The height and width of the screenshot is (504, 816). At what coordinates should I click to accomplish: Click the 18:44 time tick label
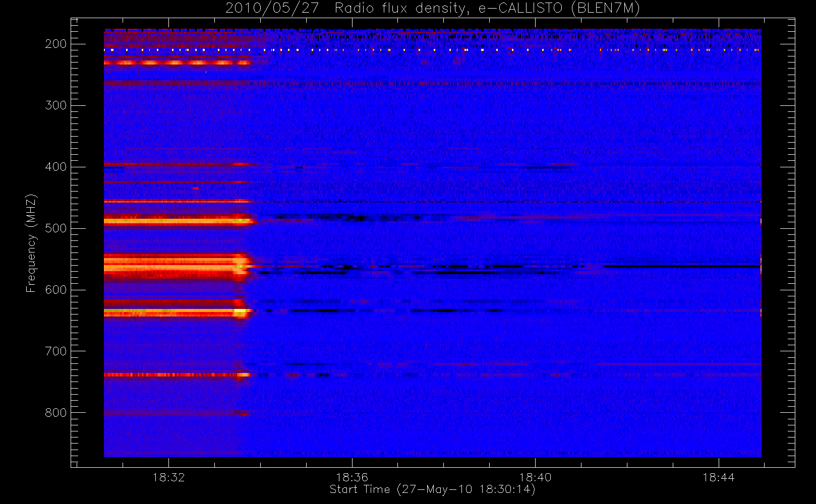point(719,477)
